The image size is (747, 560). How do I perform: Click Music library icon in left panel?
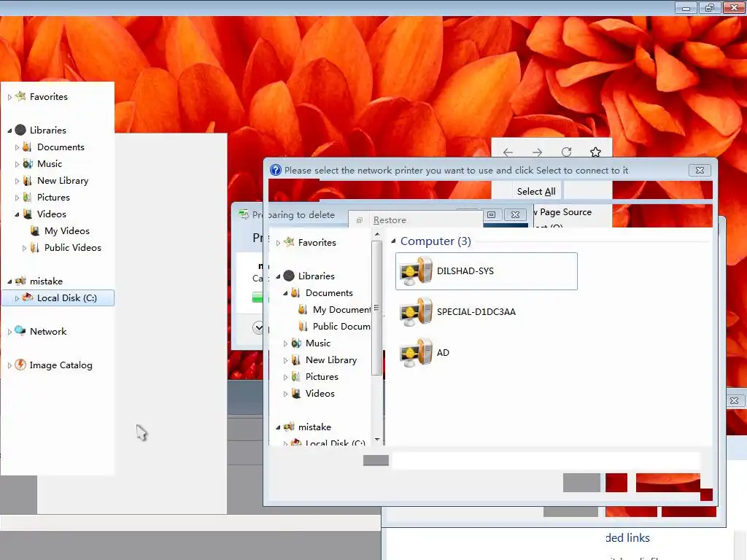click(28, 163)
